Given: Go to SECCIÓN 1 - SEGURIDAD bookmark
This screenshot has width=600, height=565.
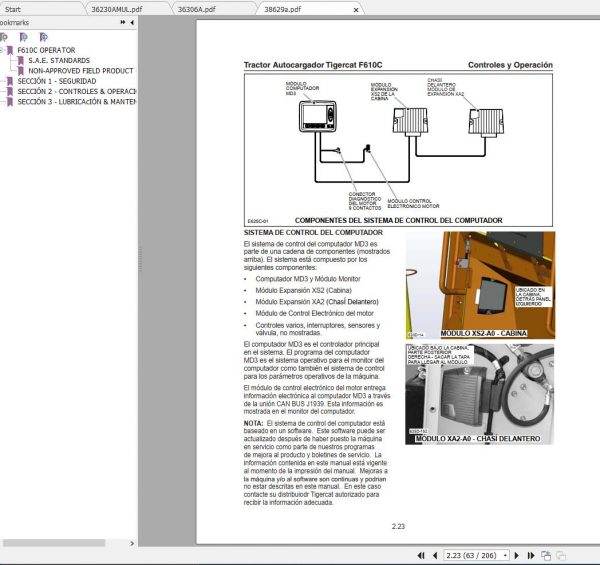Looking at the screenshot, I should point(57,81).
